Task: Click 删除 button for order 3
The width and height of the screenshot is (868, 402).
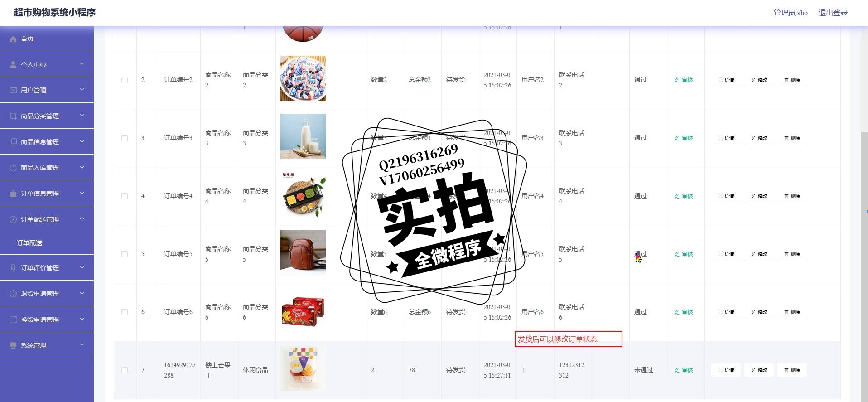Action: [792, 138]
